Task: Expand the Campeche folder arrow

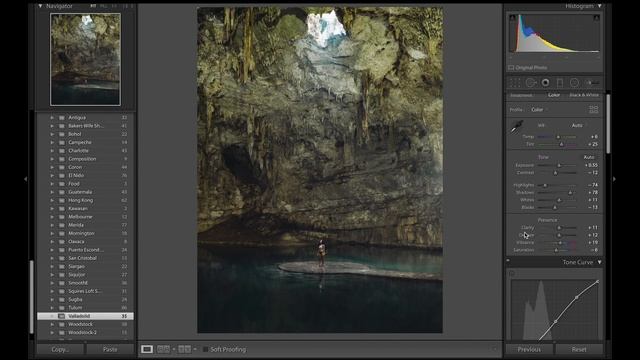Action: click(x=52, y=142)
